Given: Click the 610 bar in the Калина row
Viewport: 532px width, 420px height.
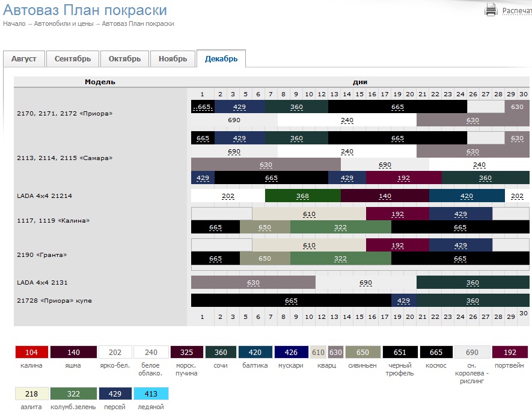Looking at the screenshot, I should pos(309,214).
